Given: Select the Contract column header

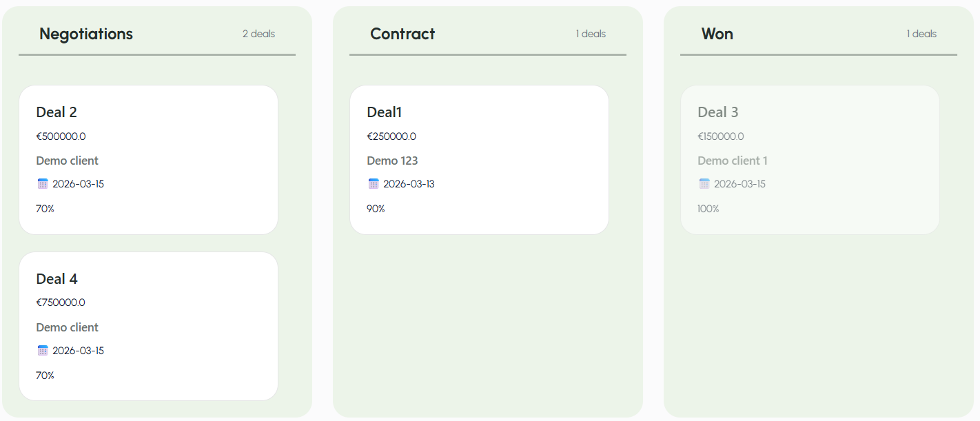Looking at the screenshot, I should click(x=402, y=34).
